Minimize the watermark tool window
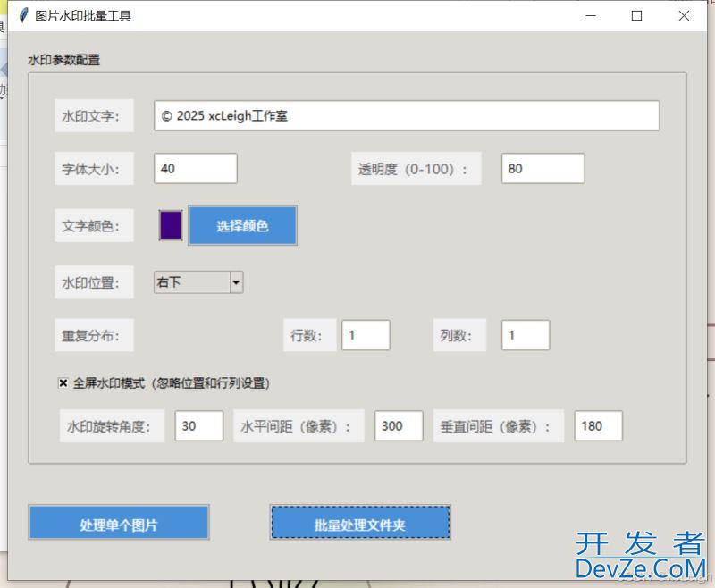The height and width of the screenshot is (588, 715). pyautogui.click(x=591, y=15)
